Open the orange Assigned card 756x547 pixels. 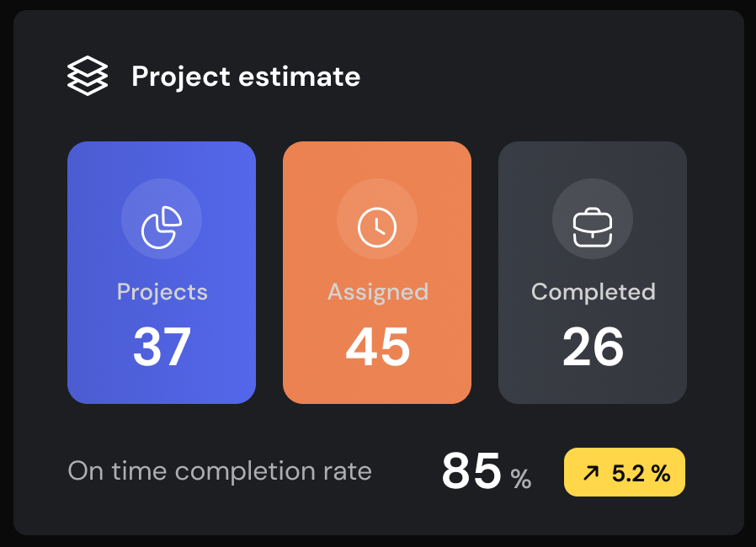377,273
